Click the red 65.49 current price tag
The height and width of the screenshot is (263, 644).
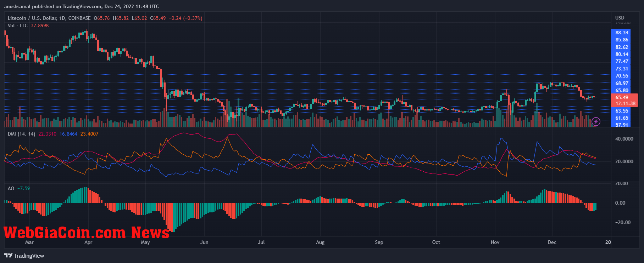point(622,97)
